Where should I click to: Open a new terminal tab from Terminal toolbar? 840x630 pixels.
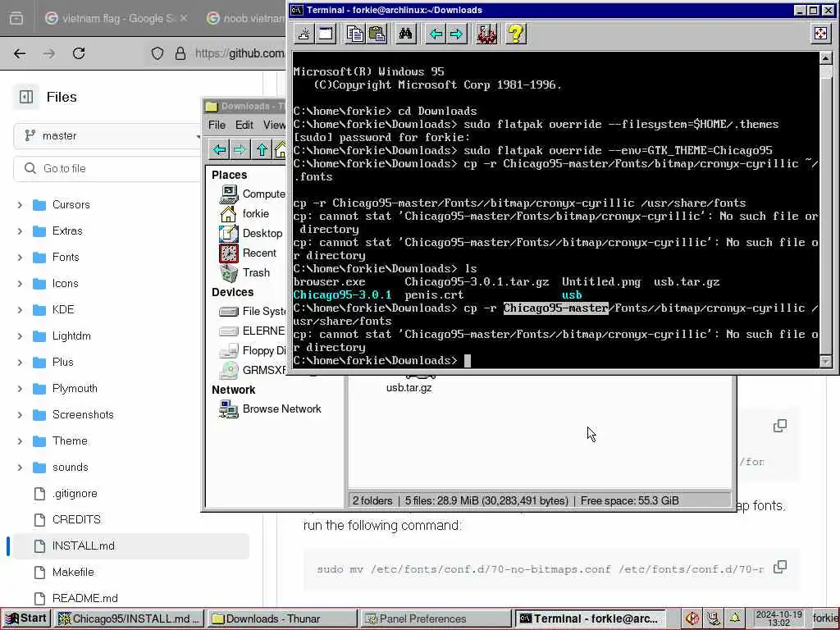click(304, 34)
